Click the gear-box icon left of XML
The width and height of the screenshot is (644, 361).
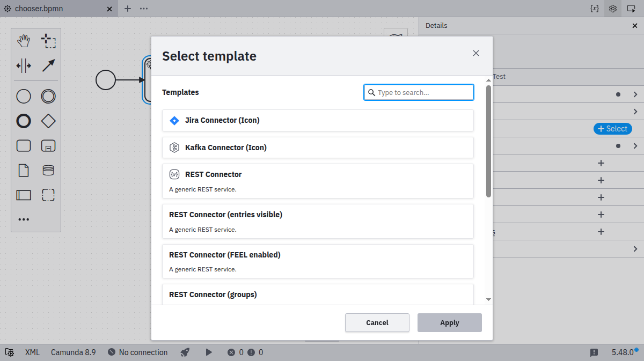9,352
